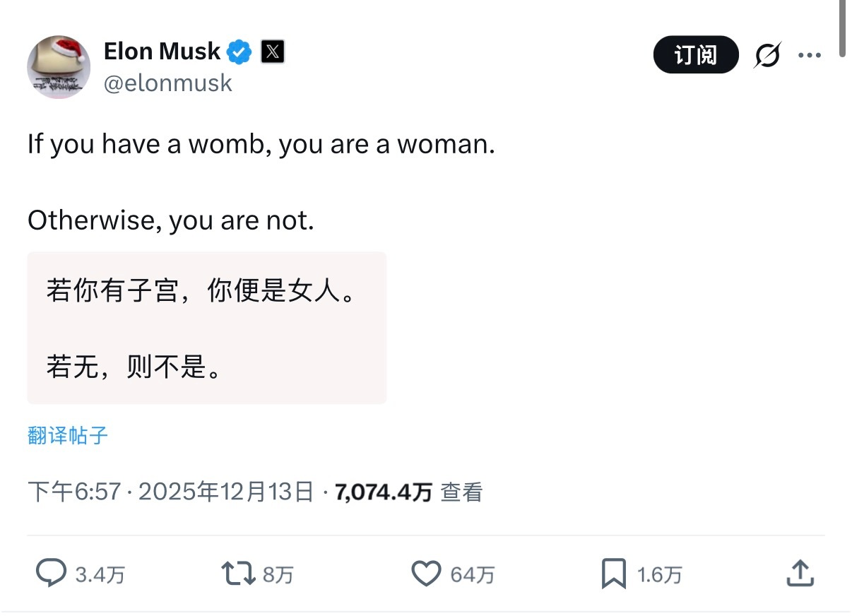The width and height of the screenshot is (852, 616).
Task: Open the reply dialog via the comment icon
Action: (x=51, y=574)
